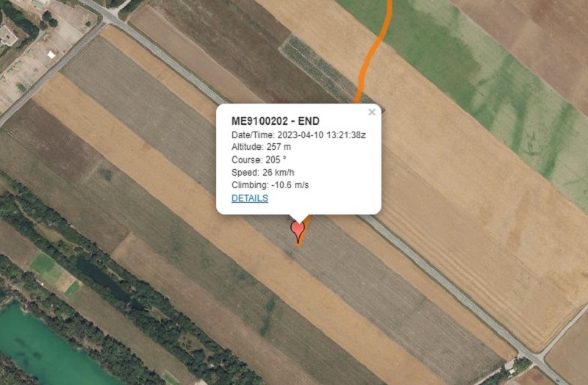588x385 pixels.
Task: Open the DETAILS link
Action: pos(250,198)
